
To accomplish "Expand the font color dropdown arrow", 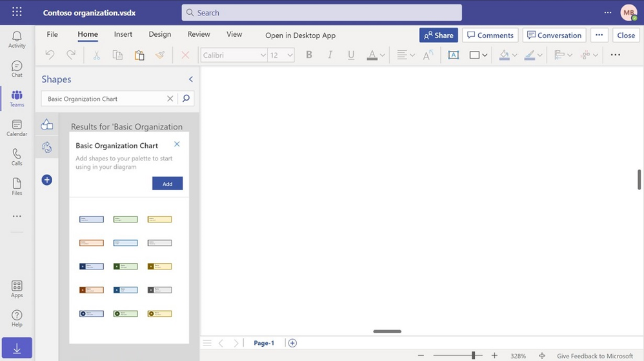I will 383,55.
